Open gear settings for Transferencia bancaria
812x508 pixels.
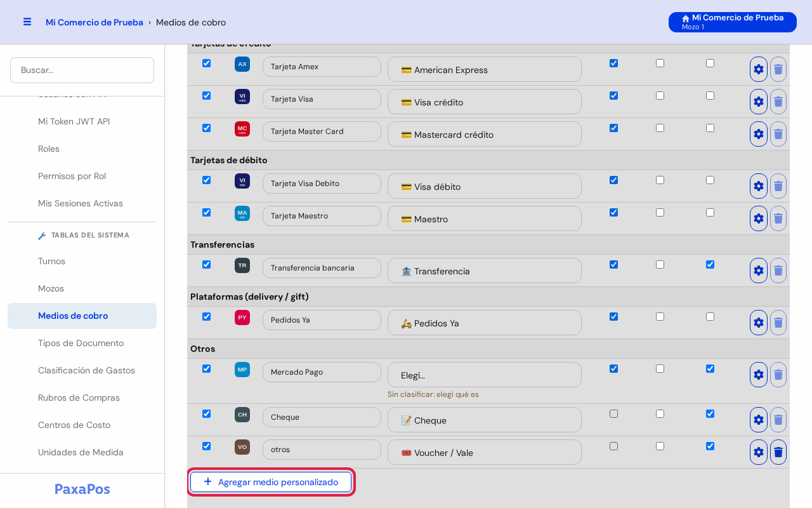759,271
